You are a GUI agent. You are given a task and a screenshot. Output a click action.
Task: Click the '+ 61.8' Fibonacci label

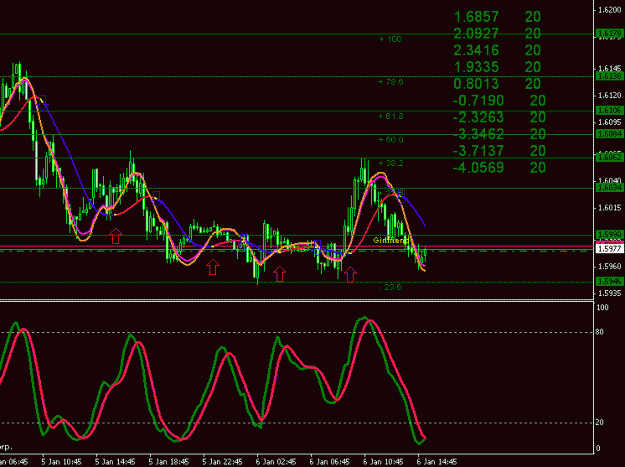(391, 116)
